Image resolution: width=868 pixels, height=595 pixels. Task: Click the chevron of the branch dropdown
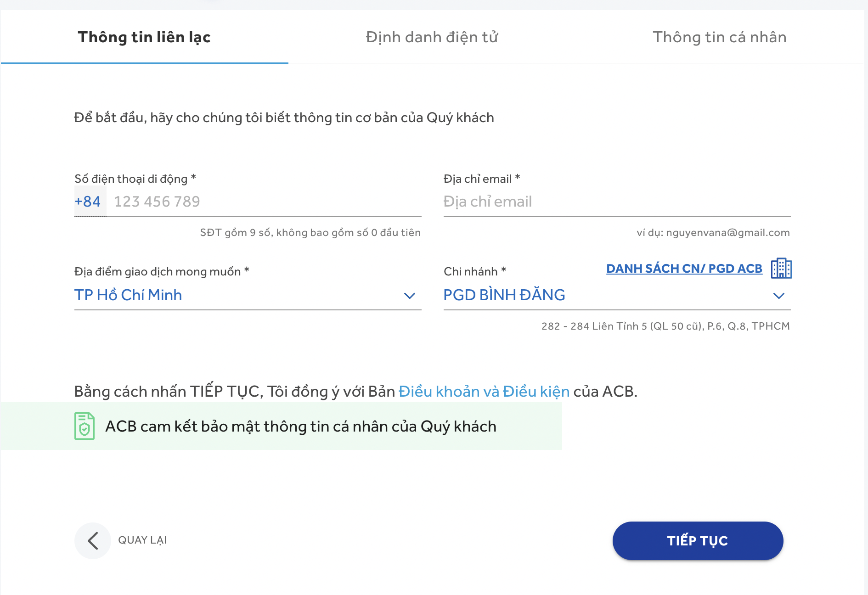[x=779, y=296]
